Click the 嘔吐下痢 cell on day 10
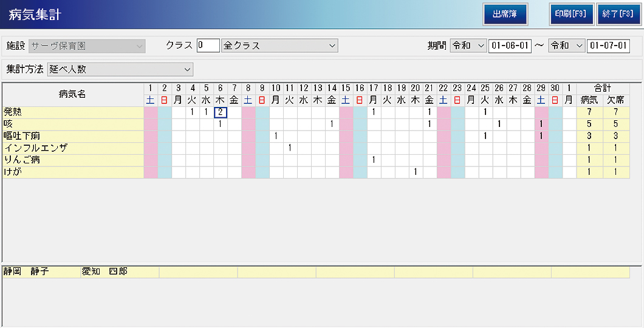 (276, 135)
